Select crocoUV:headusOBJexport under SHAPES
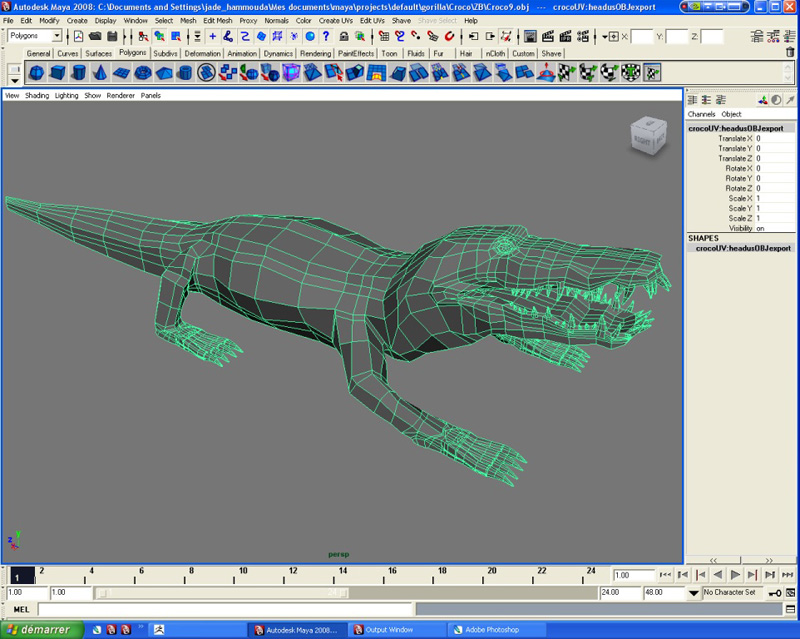This screenshot has height=639, width=800. coord(743,248)
